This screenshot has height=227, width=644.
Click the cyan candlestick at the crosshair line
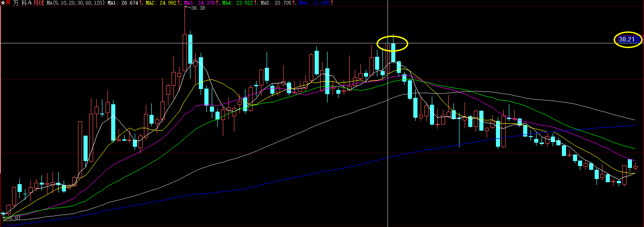(x=393, y=53)
